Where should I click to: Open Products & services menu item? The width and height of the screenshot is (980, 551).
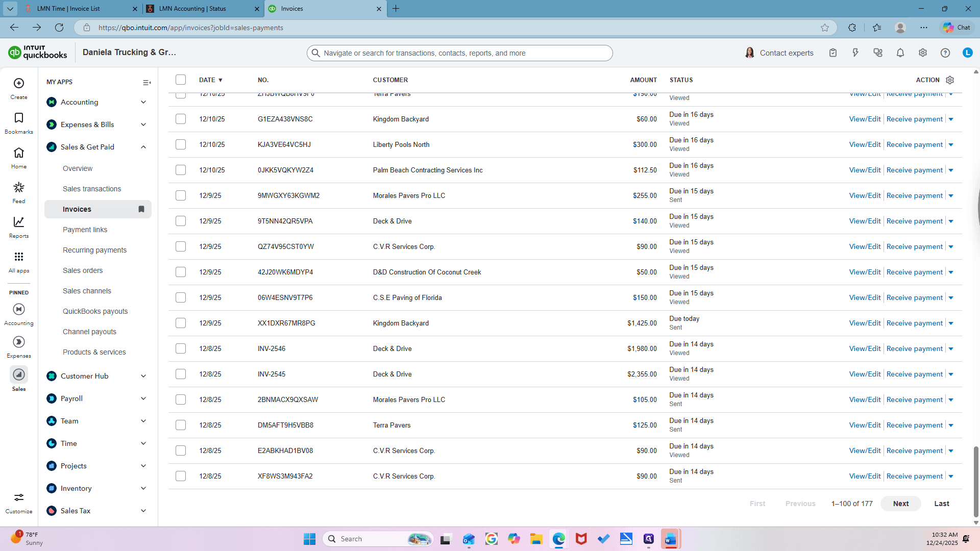pos(94,352)
